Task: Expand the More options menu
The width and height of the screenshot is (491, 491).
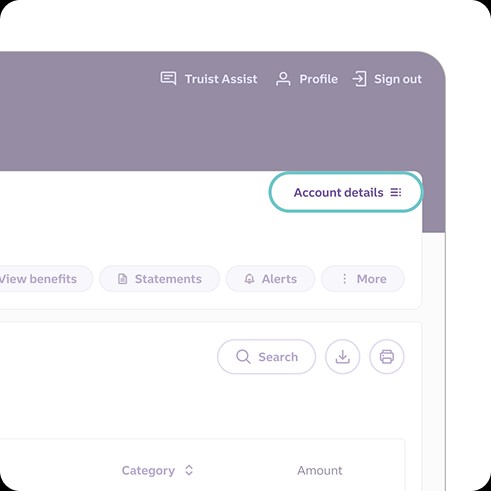Action: [363, 279]
